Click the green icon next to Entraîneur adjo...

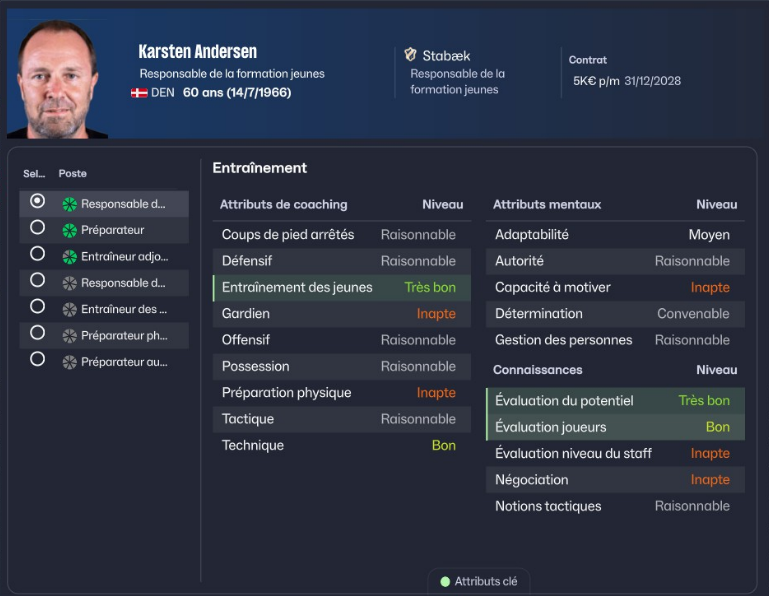click(x=69, y=257)
